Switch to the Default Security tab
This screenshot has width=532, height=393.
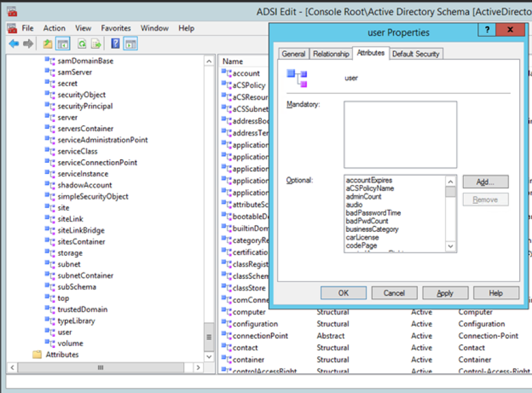(x=415, y=54)
